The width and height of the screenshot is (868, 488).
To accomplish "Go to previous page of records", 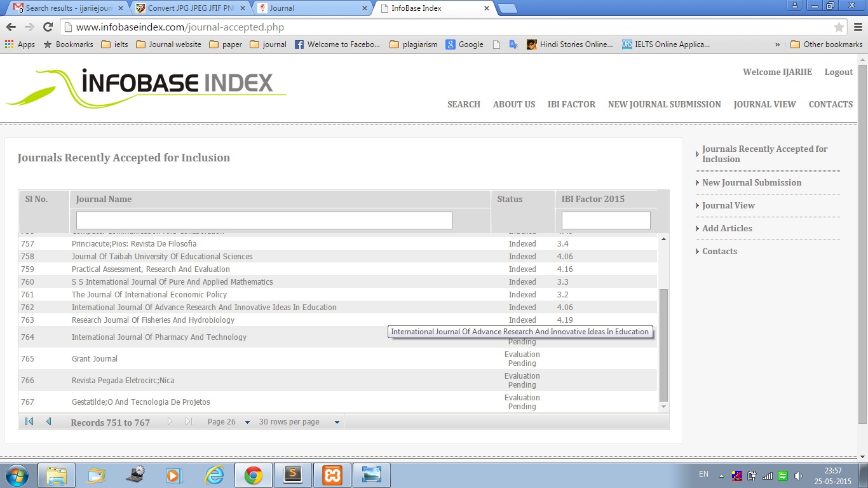I will click(x=48, y=421).
